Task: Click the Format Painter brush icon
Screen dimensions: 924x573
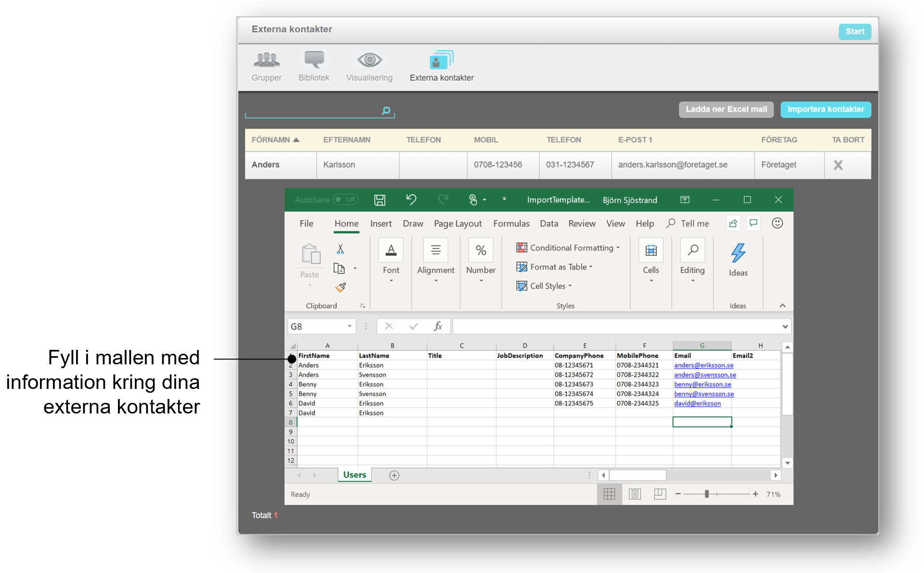Action: click(x=340, y=287)
